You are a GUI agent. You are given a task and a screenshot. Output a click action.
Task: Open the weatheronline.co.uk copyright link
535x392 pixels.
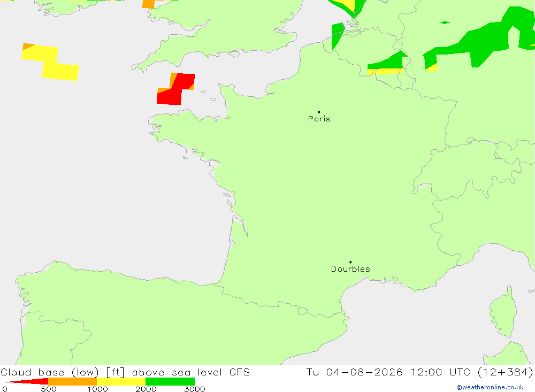(490, 387)
